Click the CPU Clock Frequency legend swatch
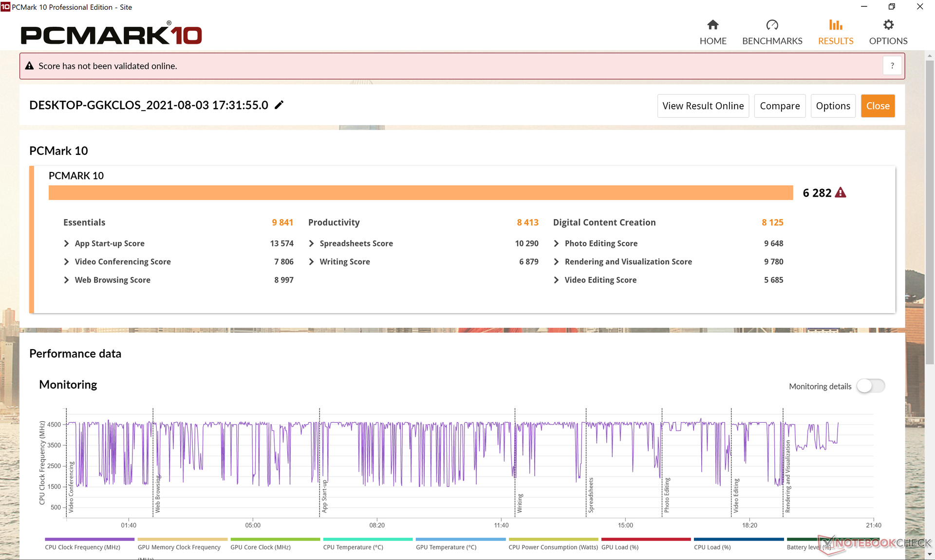Viewport: 935px width, 560px height. pos(90,539)
